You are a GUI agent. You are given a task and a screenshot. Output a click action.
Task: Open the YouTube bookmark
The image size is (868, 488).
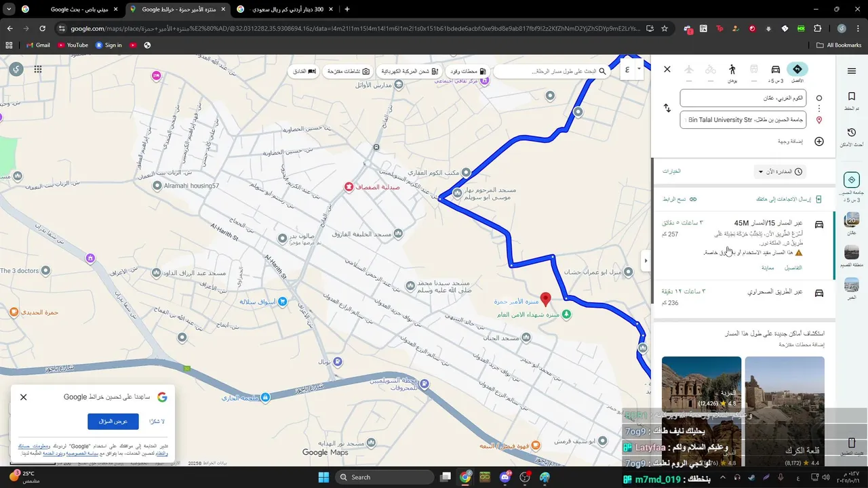coord(73,45)
